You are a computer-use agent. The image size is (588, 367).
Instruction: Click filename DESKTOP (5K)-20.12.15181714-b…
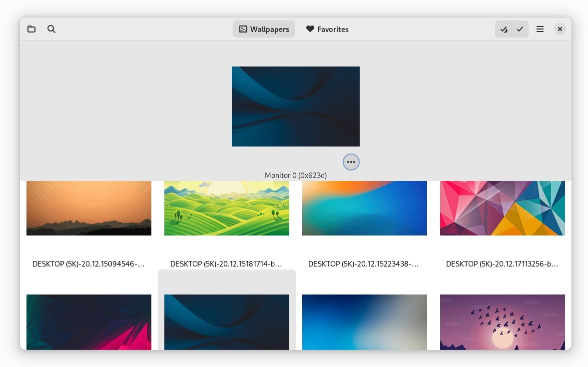tap(226, 264)
